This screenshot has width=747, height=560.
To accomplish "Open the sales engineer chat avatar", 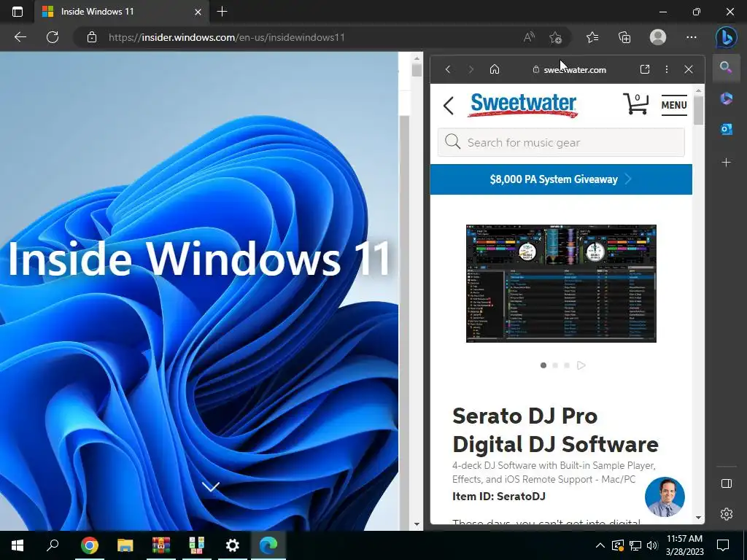I will tap(665, 497).
